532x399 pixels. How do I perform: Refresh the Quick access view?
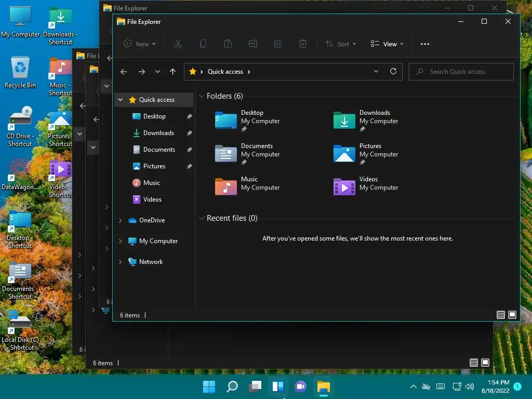point(393,71)
